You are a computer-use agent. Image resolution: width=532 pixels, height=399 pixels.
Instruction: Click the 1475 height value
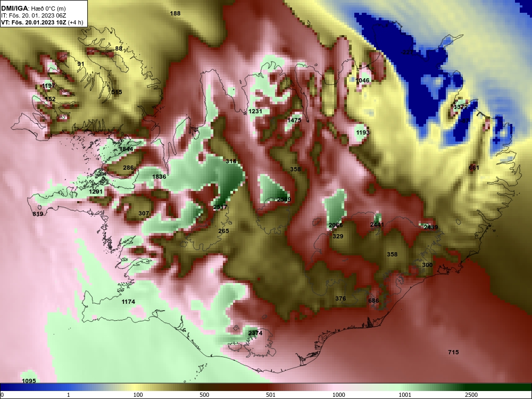point(294,120)
